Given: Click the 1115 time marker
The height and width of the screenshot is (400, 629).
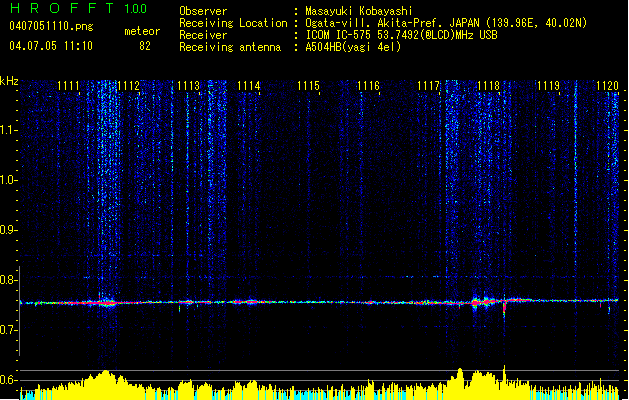Looking at the screenshot, I should coord(308,86).
